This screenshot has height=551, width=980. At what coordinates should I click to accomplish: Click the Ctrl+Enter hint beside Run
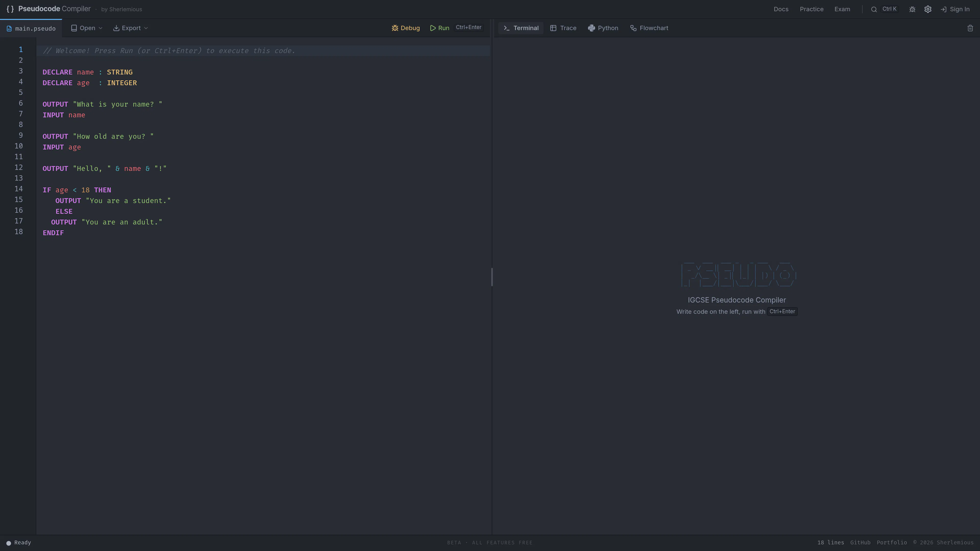(469, 27)
